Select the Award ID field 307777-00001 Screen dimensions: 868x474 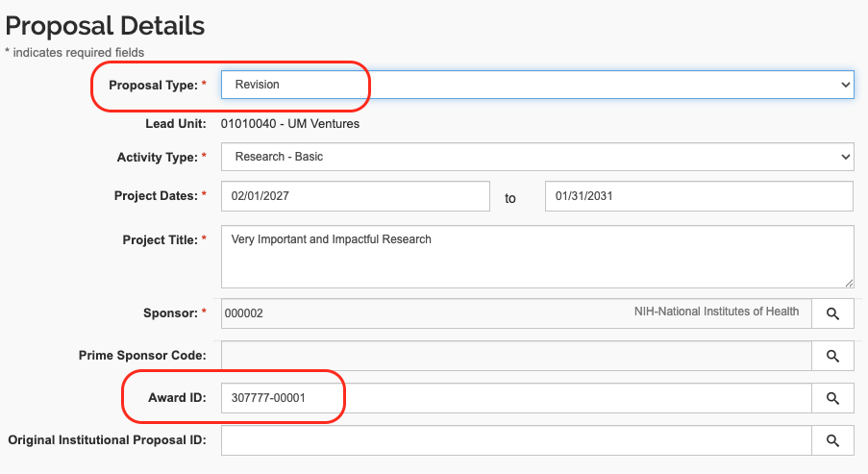coord(516,398)
